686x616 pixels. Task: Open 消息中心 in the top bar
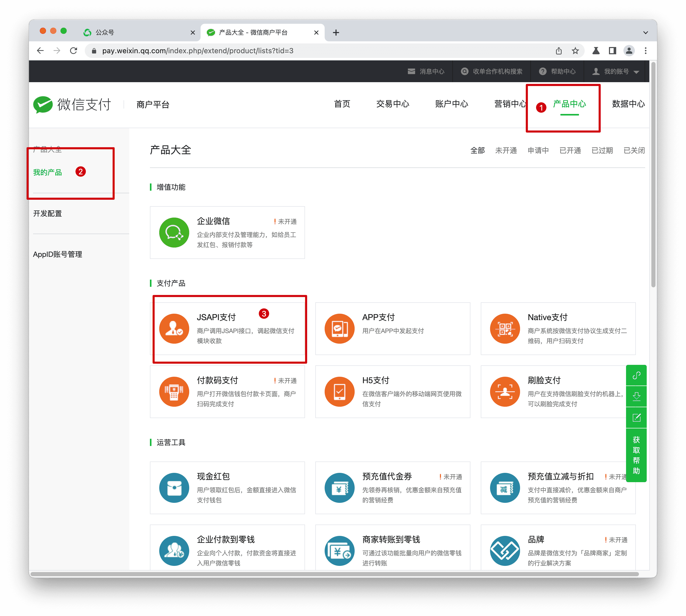click(426, 71)
